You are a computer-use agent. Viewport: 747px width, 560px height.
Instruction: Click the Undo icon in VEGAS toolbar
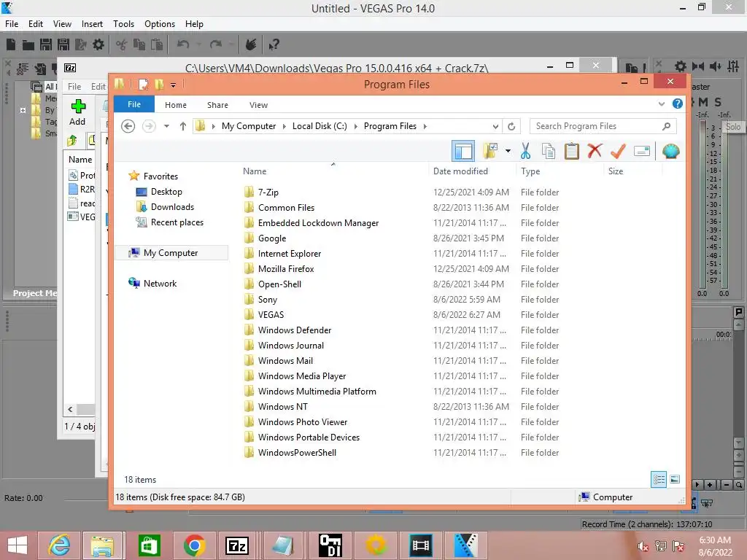tap(183, 44)
